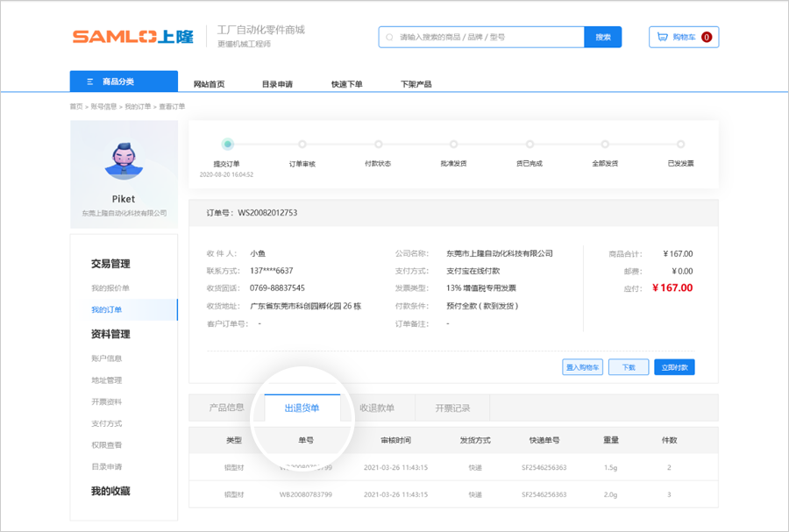Viewport: 789px width, 532px height.
Task: Click the hamburger icon beside 商品分类
Action: click(x=89, y=82)
